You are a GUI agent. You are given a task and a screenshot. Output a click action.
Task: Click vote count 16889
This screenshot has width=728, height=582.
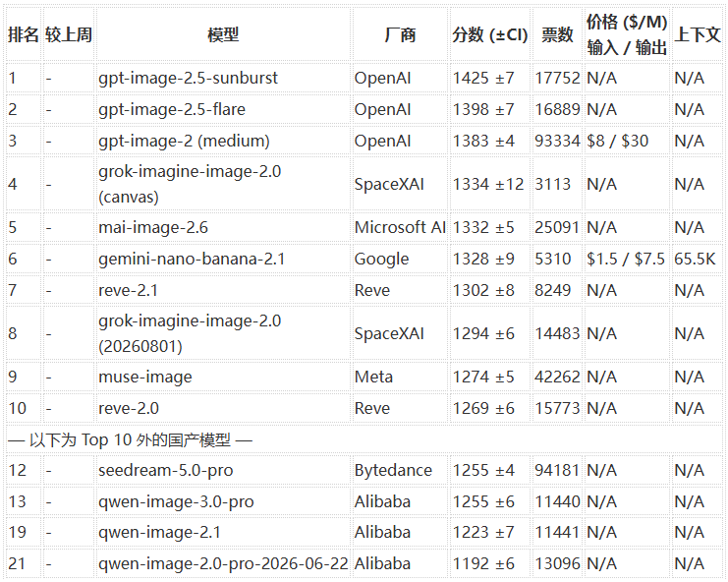click(x=558, y=110)
